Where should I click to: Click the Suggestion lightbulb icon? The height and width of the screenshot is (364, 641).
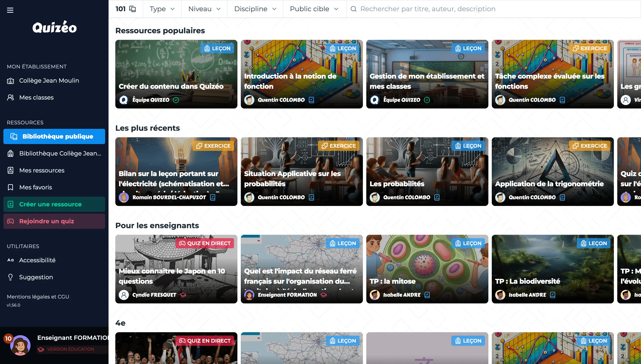[x=10, y=277]
